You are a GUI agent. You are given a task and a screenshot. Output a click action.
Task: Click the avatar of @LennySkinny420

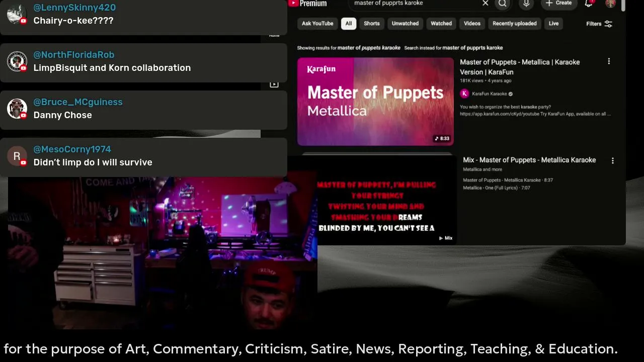17,14
